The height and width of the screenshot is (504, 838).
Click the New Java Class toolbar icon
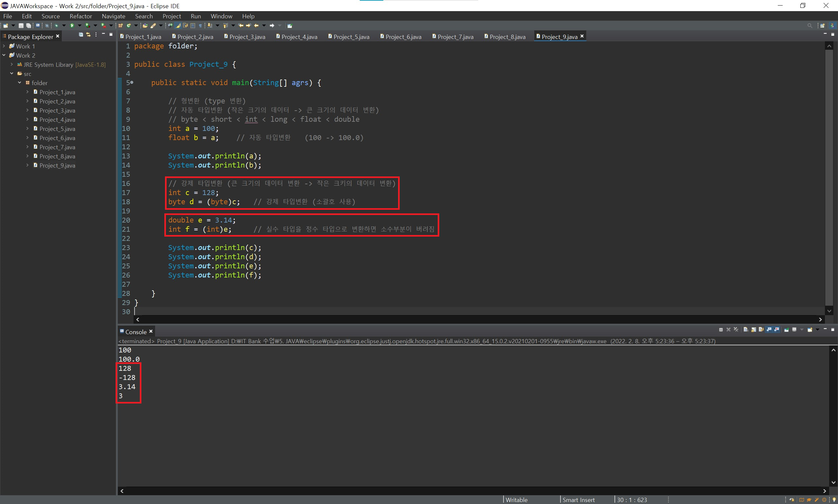[129, 26]
